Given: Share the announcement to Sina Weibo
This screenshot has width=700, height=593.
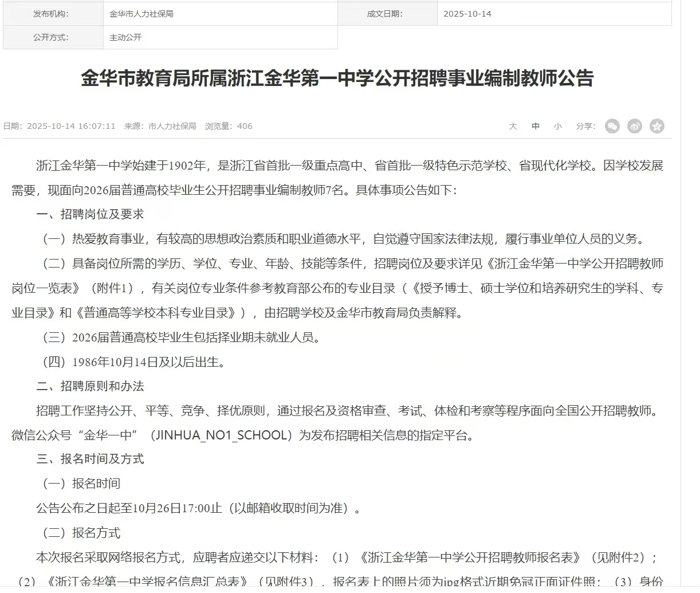Looking at the screenshot, I should (634, 126).
